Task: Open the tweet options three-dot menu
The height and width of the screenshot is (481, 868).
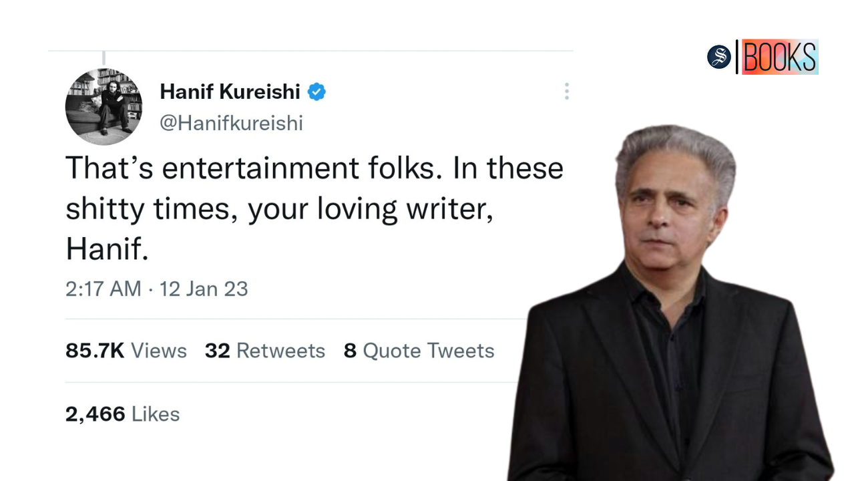Action: (x=566, y=91)
